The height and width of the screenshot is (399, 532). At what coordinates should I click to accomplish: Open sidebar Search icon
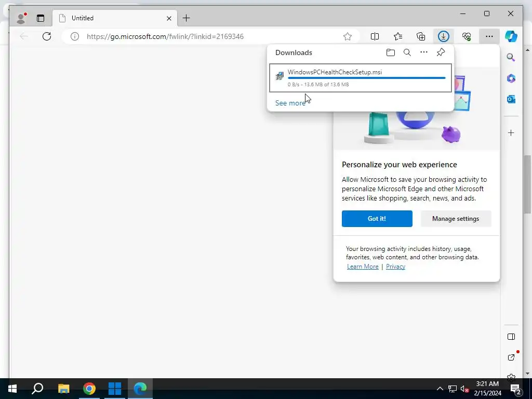click(x=511, y=57)
